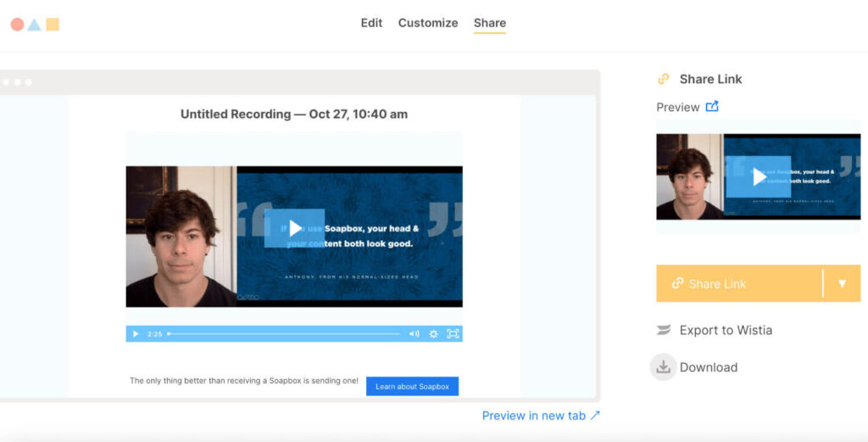This screenshot has height=442, width=868.
Task: Choose Export to Wistia option
Action: pyautogui.click(x=714, y=330)
